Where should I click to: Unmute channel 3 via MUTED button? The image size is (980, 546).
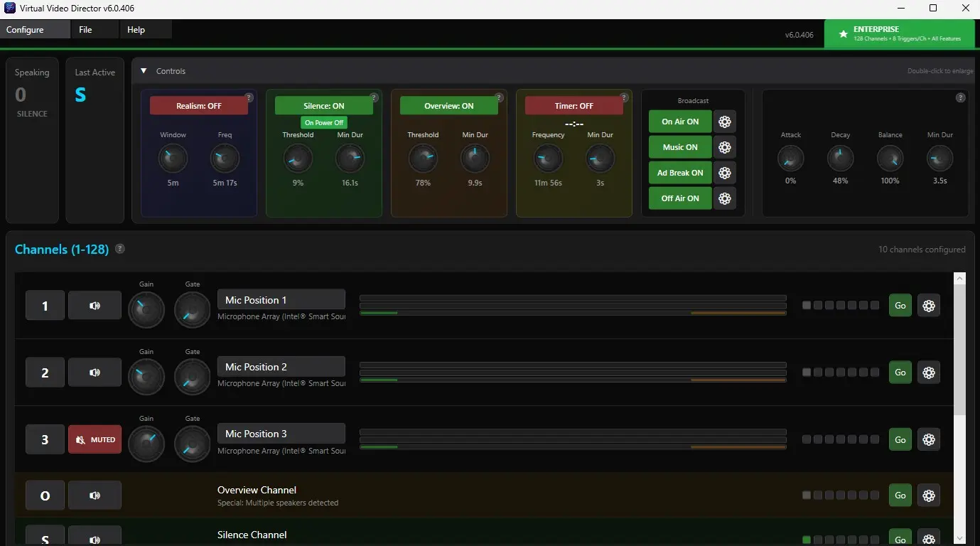(x=95, y=439)
